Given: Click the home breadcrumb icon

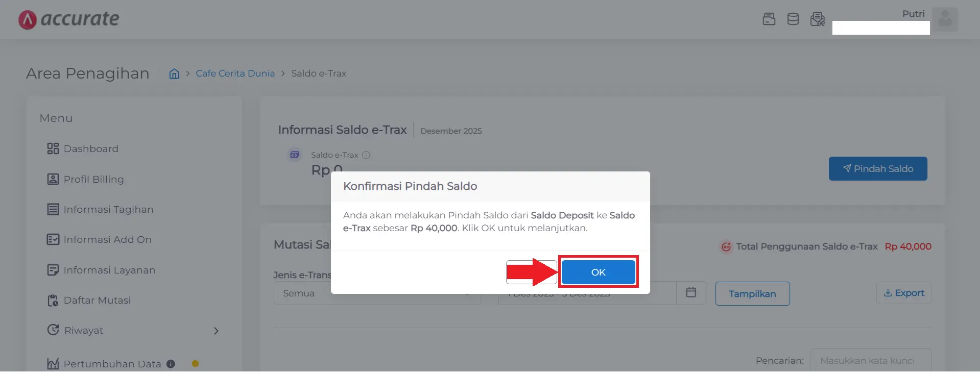Looking at the screenshot, I should click(174, 73).
